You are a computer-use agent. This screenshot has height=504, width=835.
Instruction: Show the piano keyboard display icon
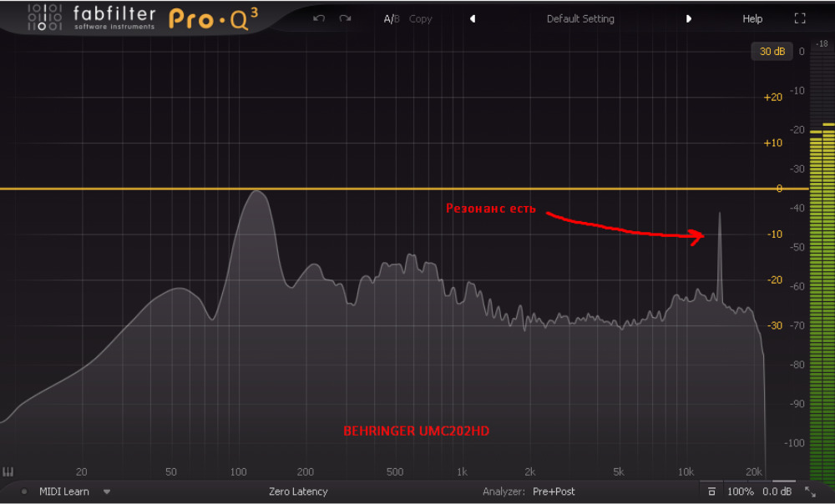click(8, 471)
